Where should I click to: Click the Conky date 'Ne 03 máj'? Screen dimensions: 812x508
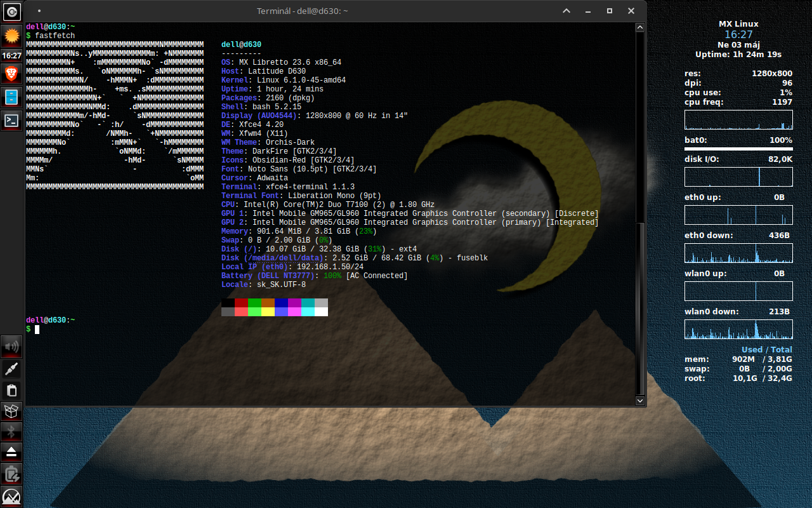(x=738, y=44)
